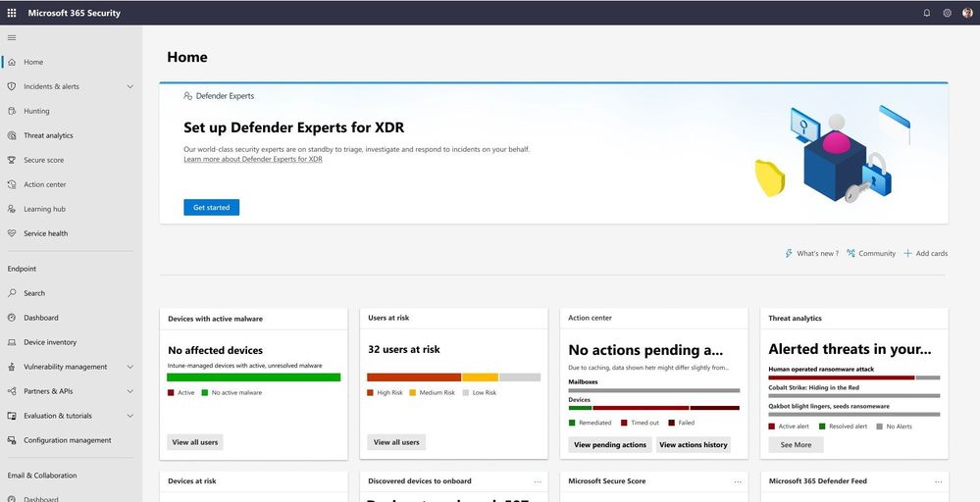Click the Community people icon
Image resolution: width=980 pixels, height=502 pixels.
(851, 254)
